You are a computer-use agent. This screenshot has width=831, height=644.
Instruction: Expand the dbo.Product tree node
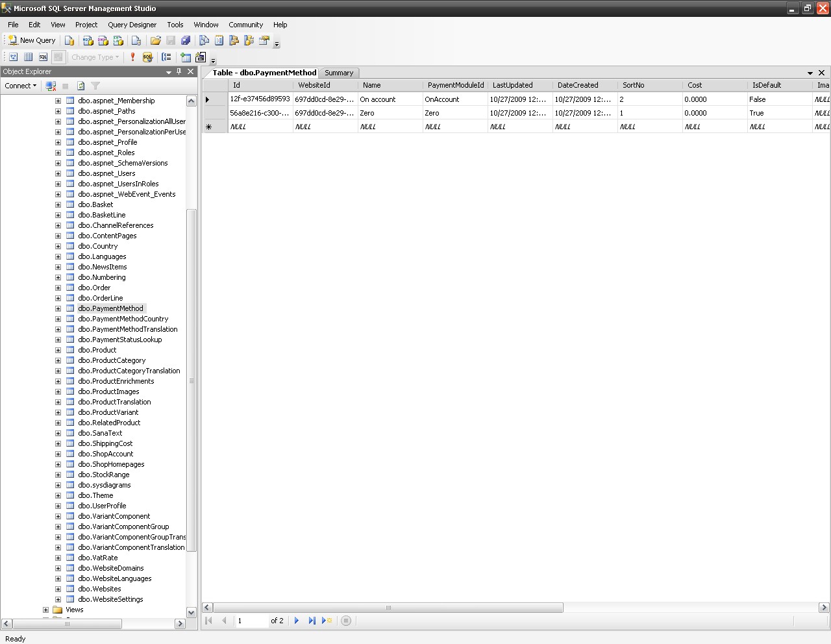pos(58,350)
